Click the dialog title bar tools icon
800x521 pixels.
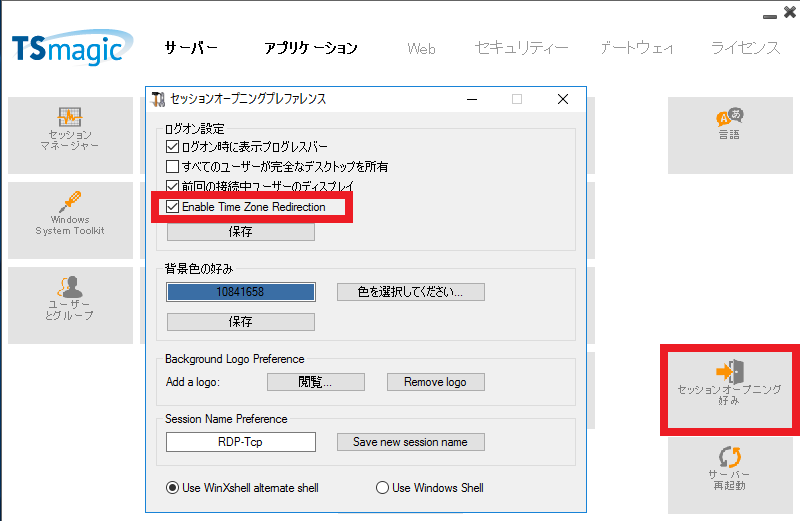click(x=158, y=99)
